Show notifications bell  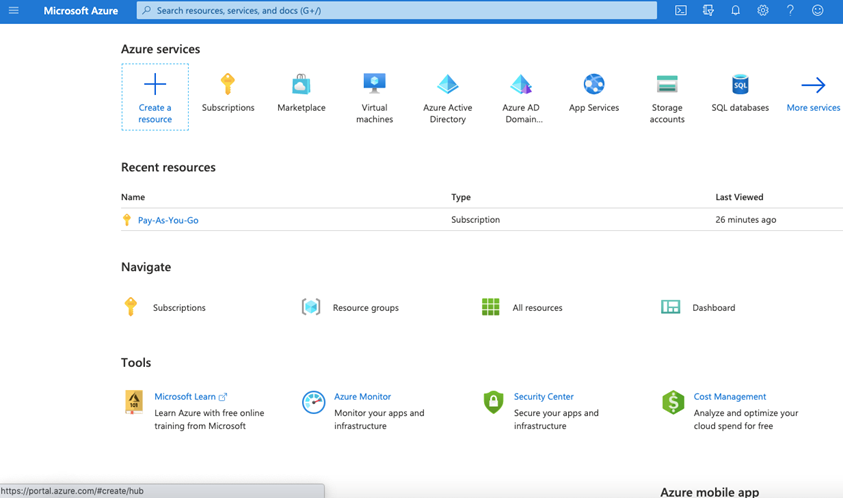735,10
